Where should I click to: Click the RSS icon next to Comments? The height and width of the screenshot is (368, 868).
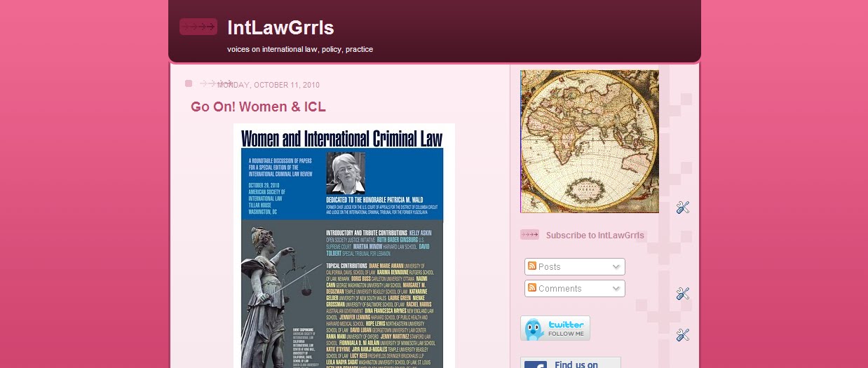pos(532,288)
